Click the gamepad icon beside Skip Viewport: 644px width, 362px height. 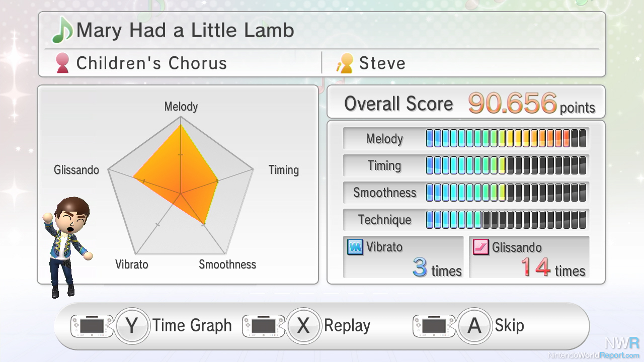tap(435, 326)
